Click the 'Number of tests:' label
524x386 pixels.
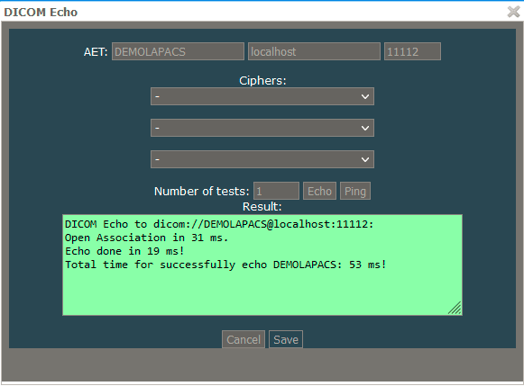click(202, 191)
